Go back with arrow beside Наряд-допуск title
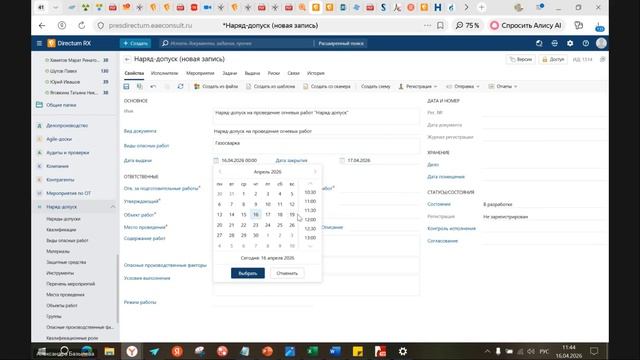The height and width of the screenshot is (360, 640). click(x=127, y=59)
